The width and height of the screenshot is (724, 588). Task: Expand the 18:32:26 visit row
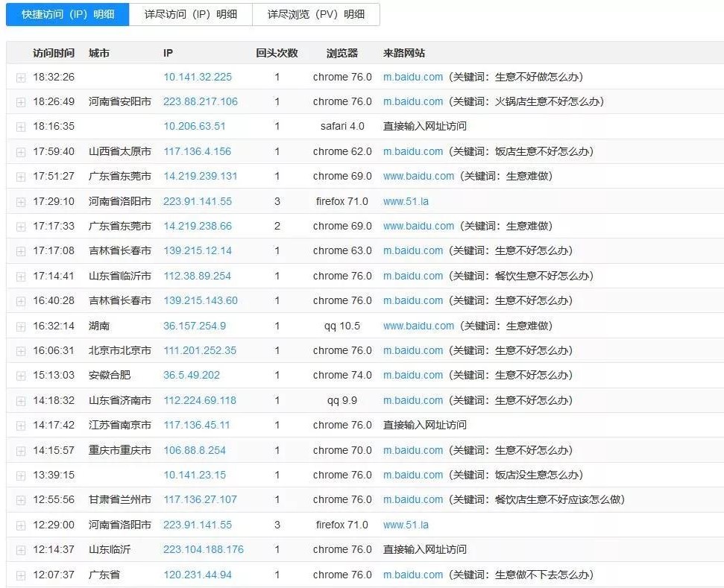click(21, 78)
